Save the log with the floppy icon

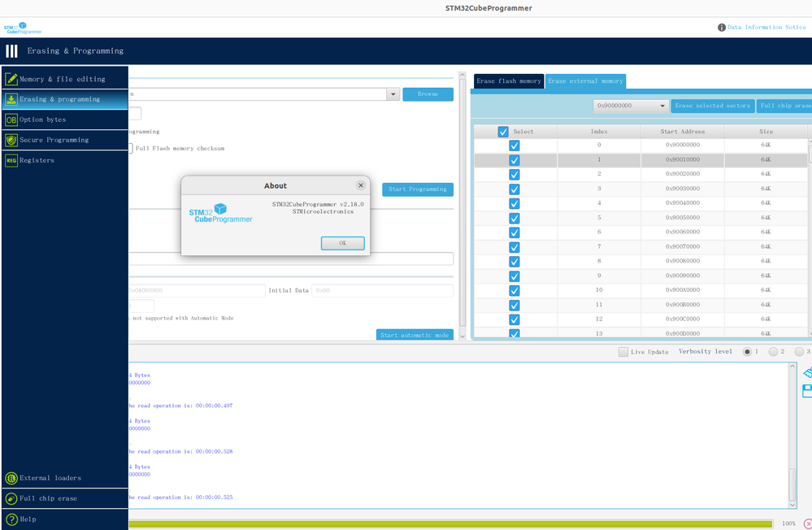click(807, 391)
